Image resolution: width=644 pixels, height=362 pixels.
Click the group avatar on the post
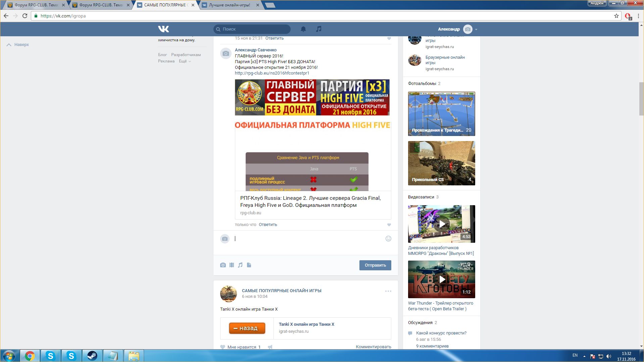[229, 294]
